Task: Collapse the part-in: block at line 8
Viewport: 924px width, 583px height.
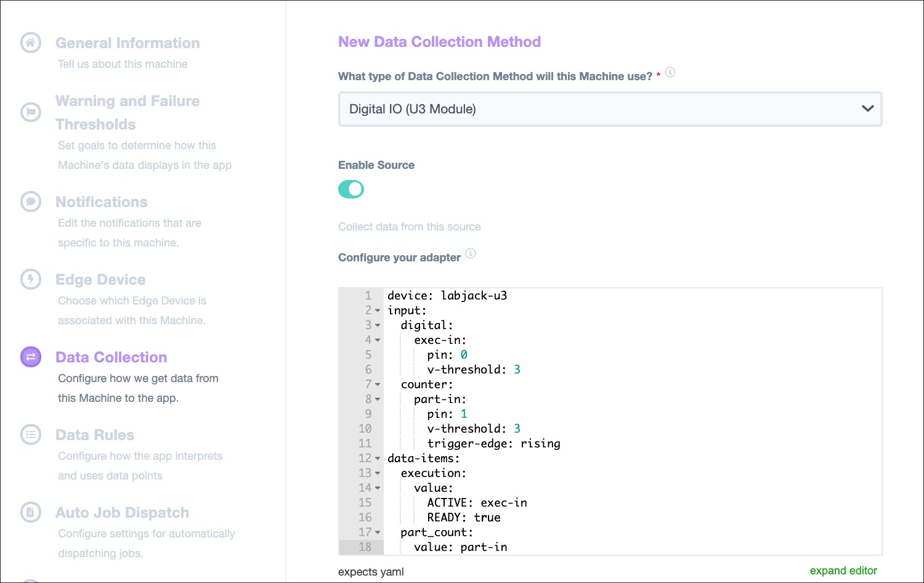Action: click(x=378, y=399)
